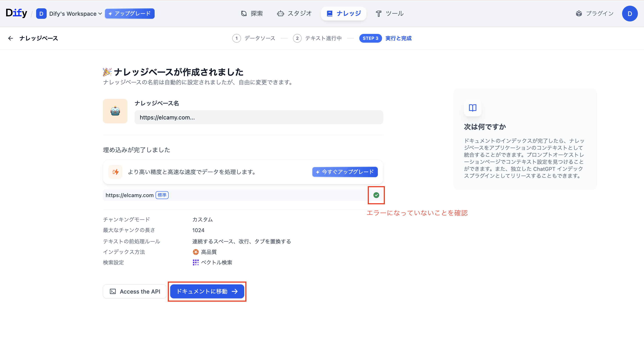
Task: Click the 今すぐアップグレード upgrade button
Action: click(345, 172)
